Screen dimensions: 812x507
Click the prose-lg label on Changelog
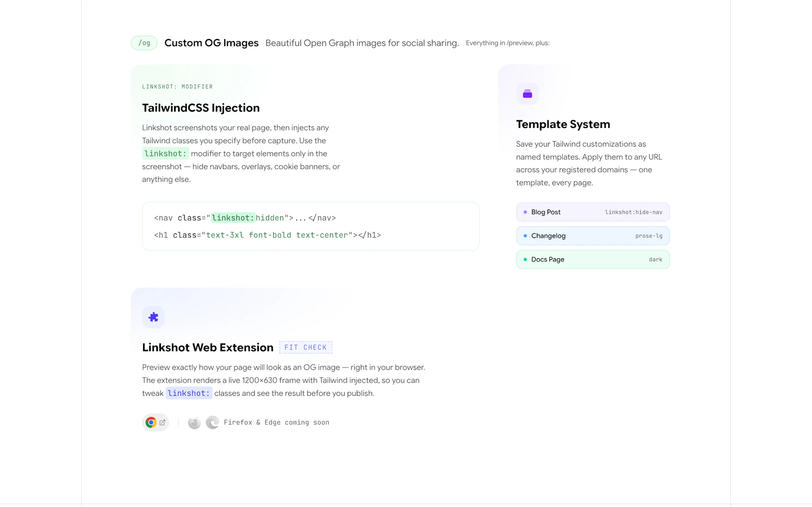coord(649,235)
